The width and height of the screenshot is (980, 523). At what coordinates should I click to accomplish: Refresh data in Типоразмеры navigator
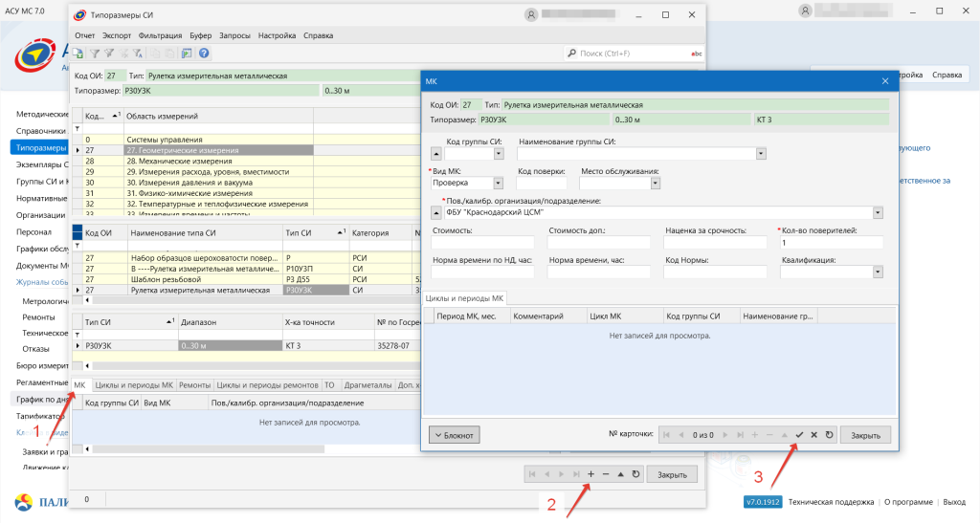[x=635, y=474]
